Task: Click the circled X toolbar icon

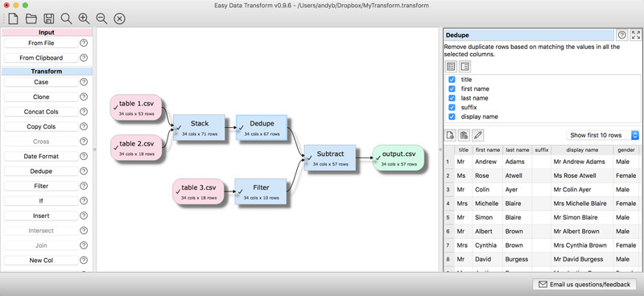Action: (119, 18)
